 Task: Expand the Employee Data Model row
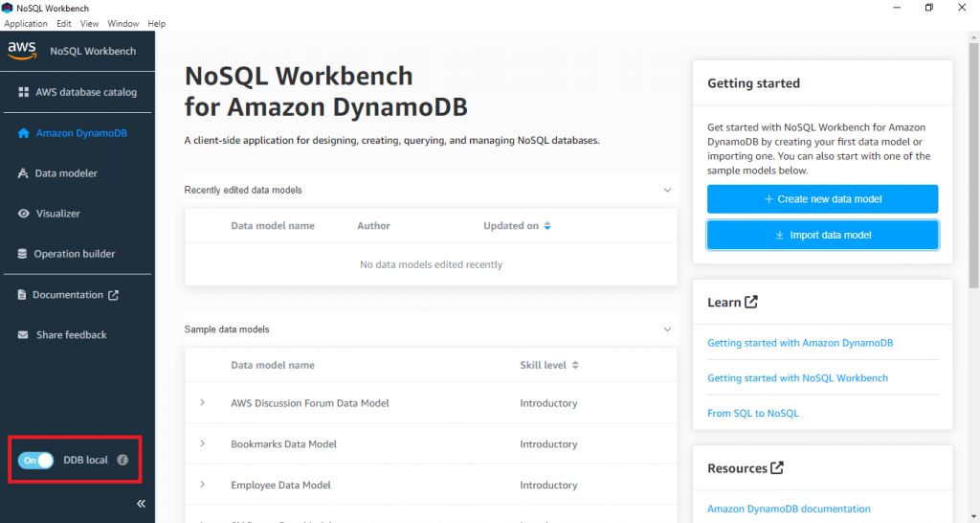tap(203, 485)
